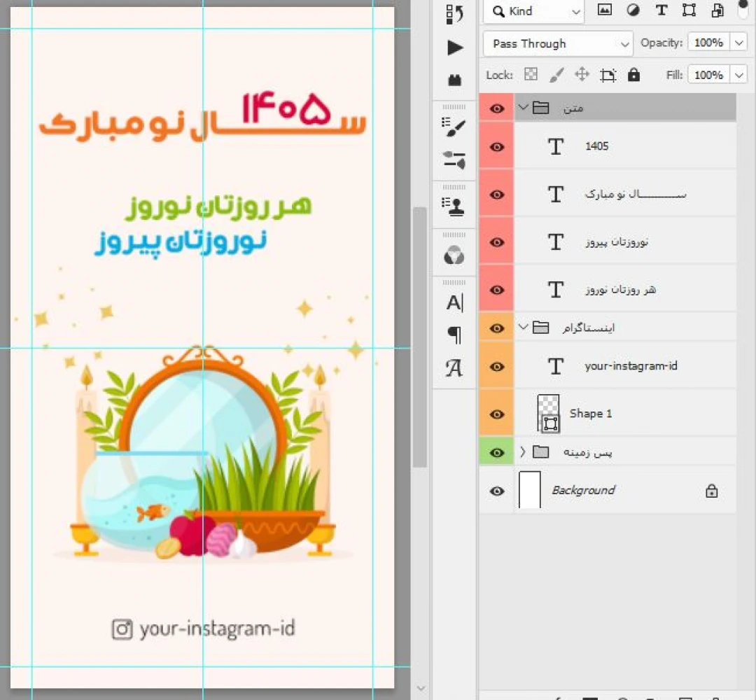Screen dimensions: 756x700
Task: Expand the پس زمینه layer group
Action: (522, 452)
